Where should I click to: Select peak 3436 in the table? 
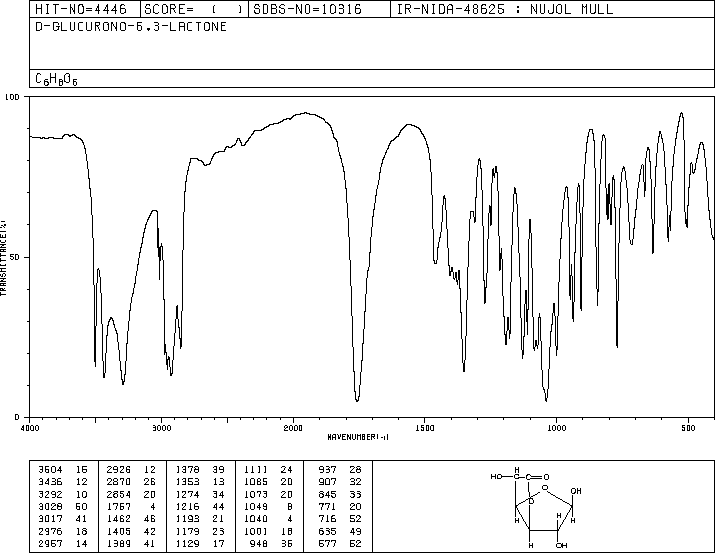[x=50, y=481]
